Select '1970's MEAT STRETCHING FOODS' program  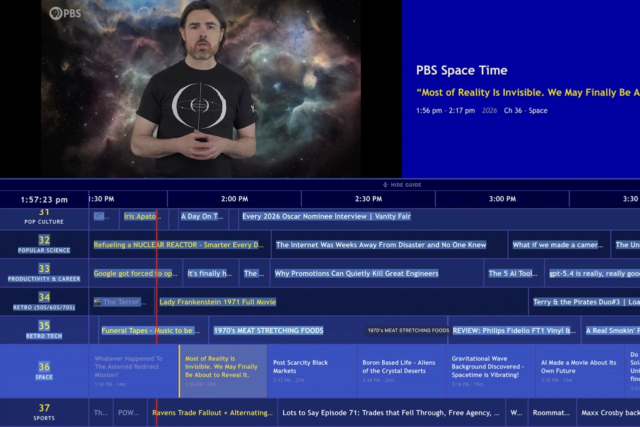click(268, 330)
